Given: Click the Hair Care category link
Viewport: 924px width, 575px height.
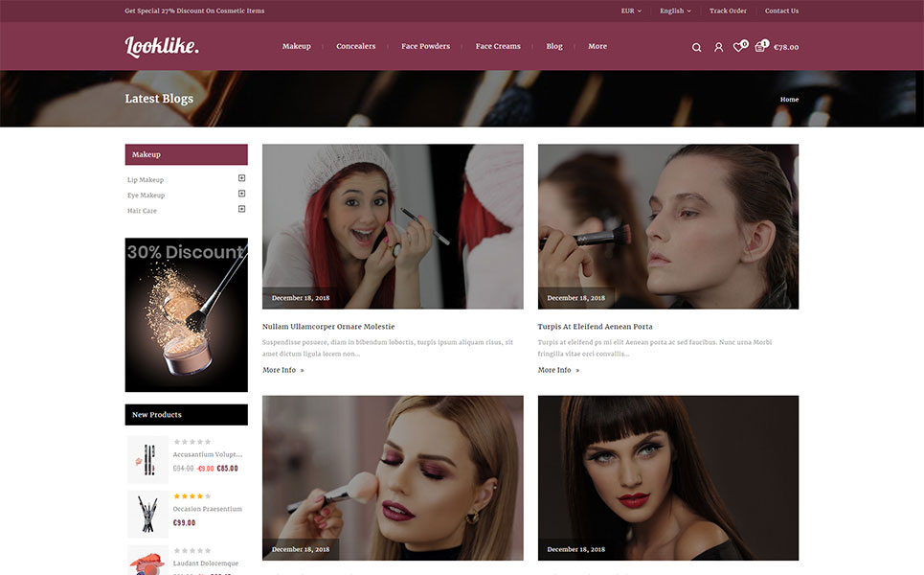Looking at the screenshot, I should (142, 211).
